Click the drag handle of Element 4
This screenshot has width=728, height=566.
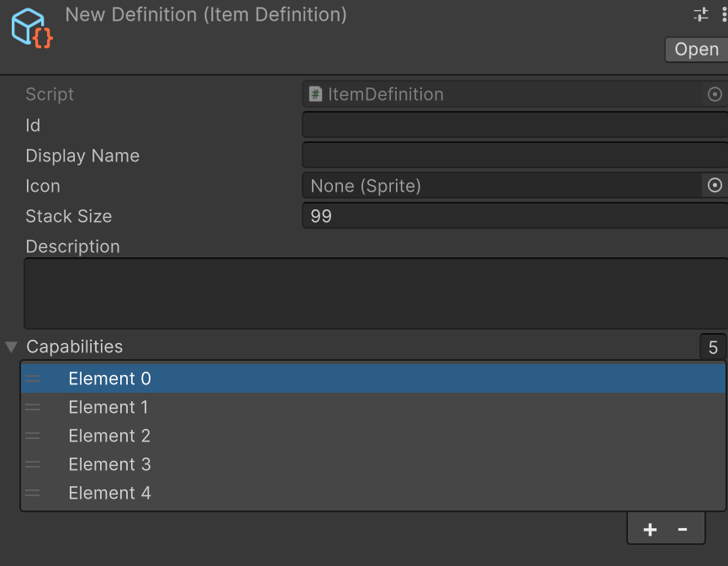[x=33, y=494]
